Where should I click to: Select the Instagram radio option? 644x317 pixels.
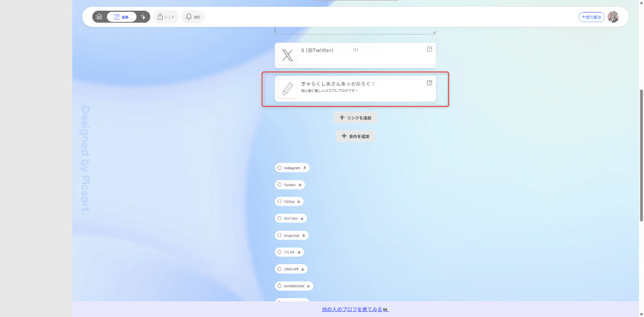pos(280,168)
